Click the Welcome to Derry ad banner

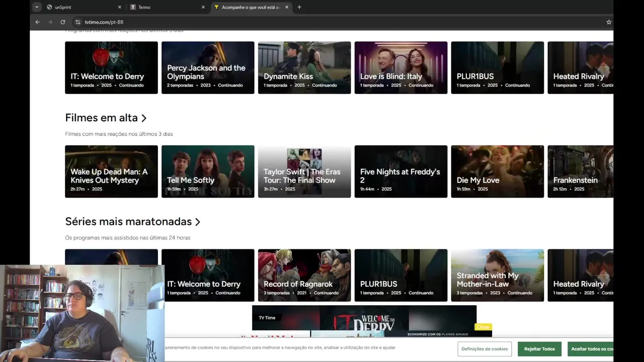pos(364,321)
